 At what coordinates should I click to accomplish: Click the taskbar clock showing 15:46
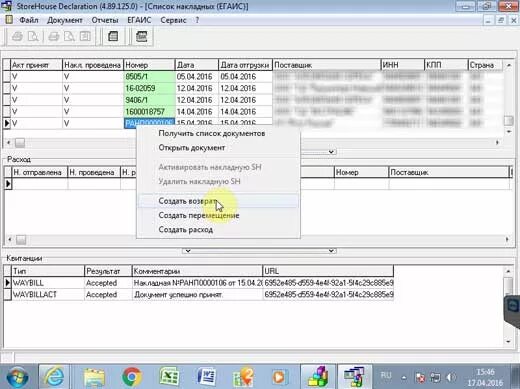pyautogui.click(x=485, y=372)
